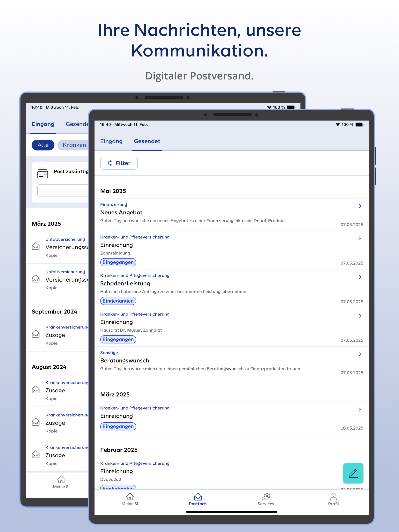Click the second Unfallversicherung envelope icon
Viewport: 399px width, 532px height.
[36, 279]
